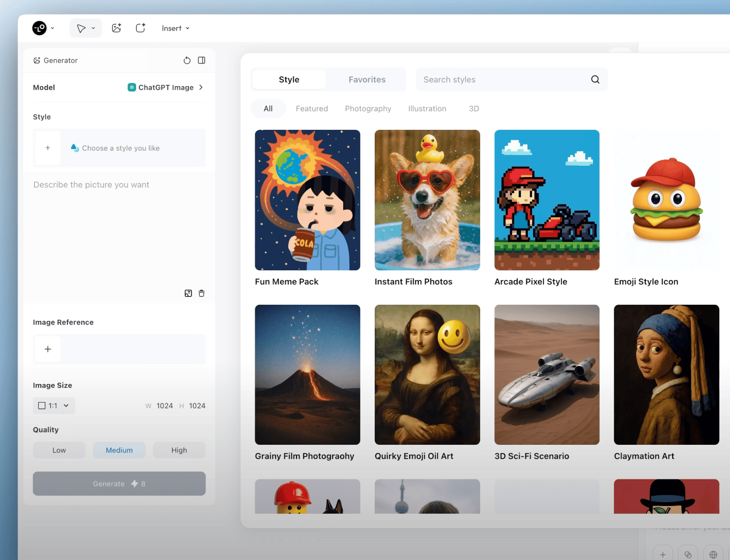The width and height of the screenshot is (730, 560).
Task: Choose the Fun Meme Pack style thumbnail
Action: pos(308,200)
